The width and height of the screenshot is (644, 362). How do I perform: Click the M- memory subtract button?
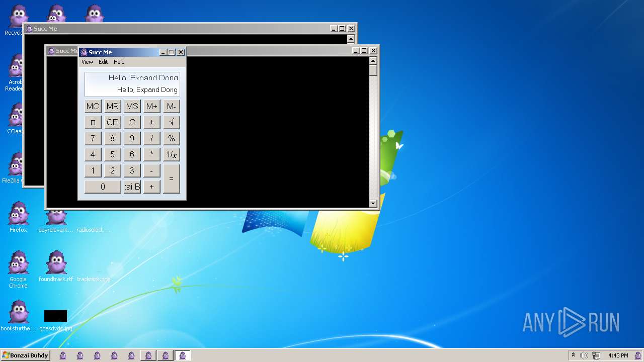click(171, 106)
